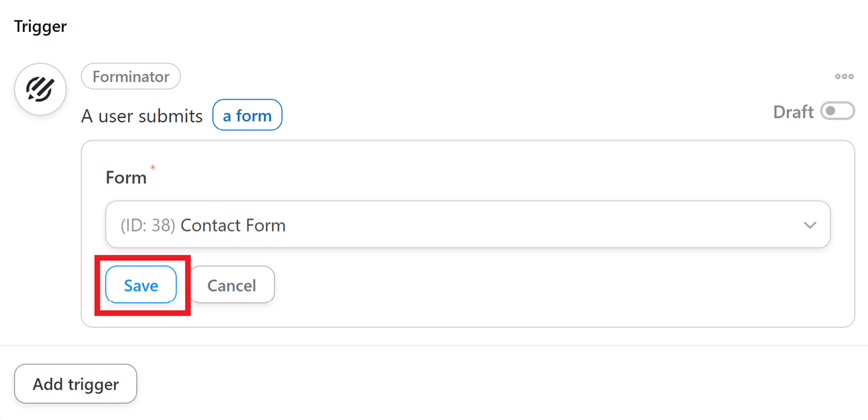This screenshot has width=868, height=420.
Task: Cancel the trigger edit
Action: pyautogui.click(x=231, y=285)
